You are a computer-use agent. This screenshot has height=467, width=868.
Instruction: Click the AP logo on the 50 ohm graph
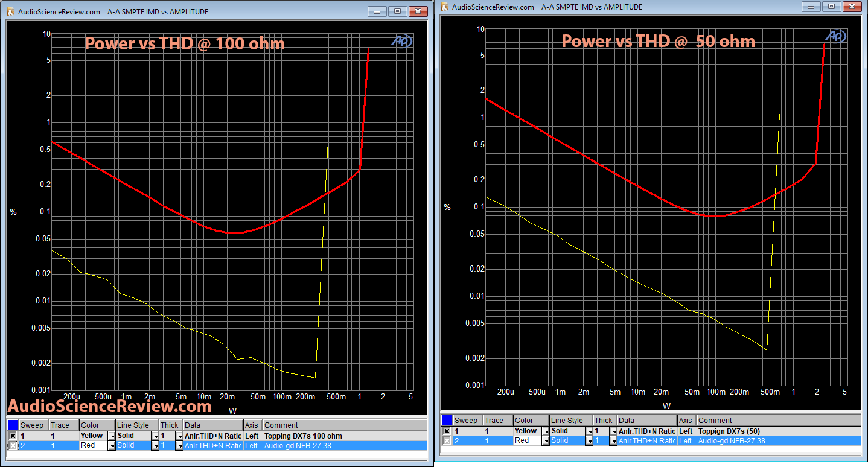tap(835, 36)
